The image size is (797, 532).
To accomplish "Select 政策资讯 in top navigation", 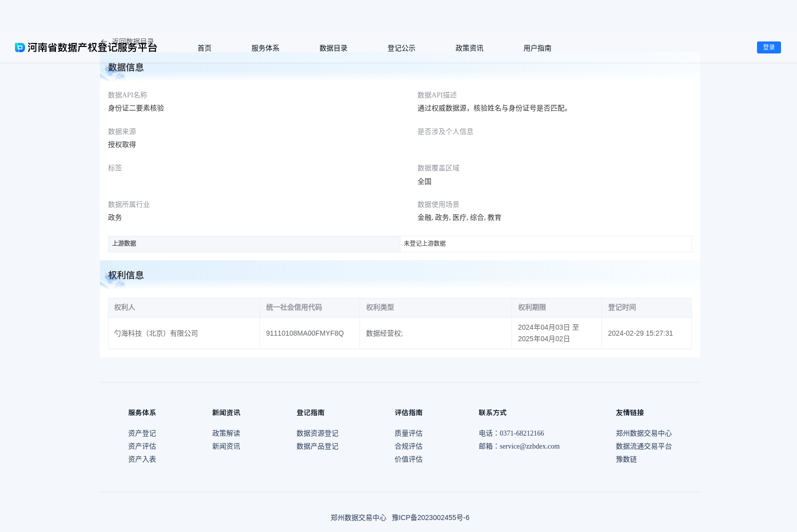I will click(469, 48).
